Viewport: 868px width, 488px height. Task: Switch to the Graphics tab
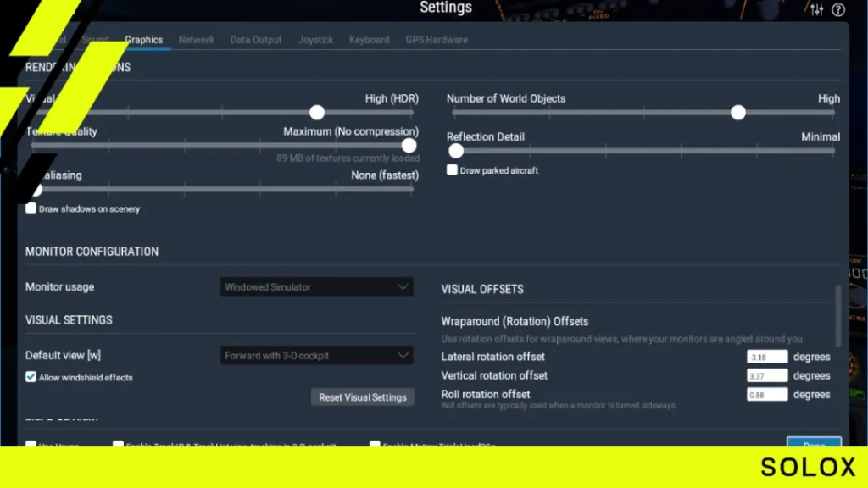click(144, 40)
